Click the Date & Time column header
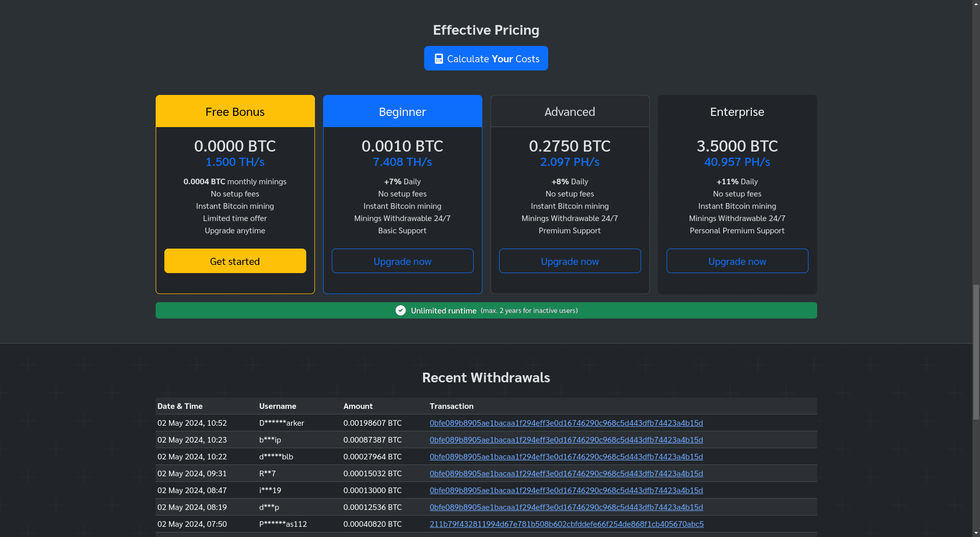This screenshot has height=537, width=980. tap(180, 406)
